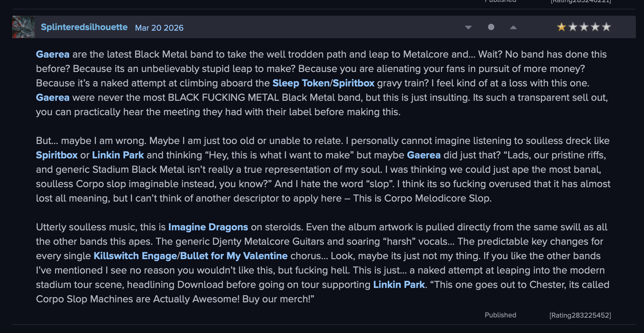Viewport: 644px width, 333px height.
Task: Open the Bullet for My Valentine link
Action: 234,256
